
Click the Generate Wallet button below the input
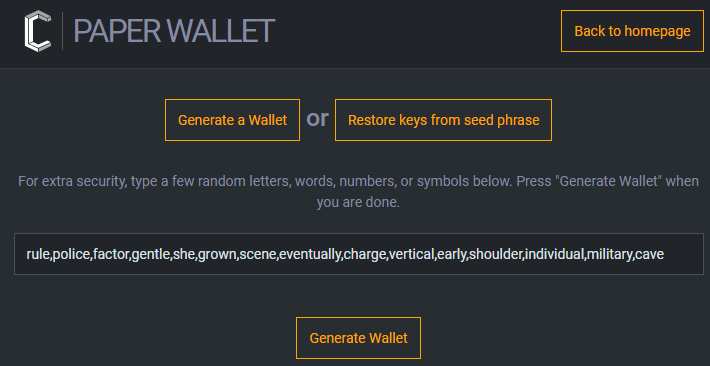pyautogui.click(x=358, y=338)
